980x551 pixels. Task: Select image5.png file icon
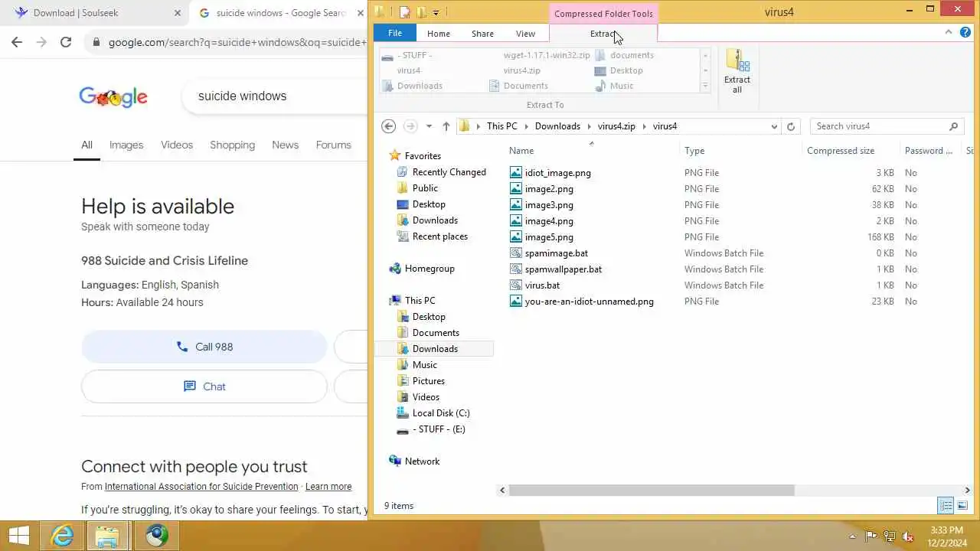click(x=516, y=237)
